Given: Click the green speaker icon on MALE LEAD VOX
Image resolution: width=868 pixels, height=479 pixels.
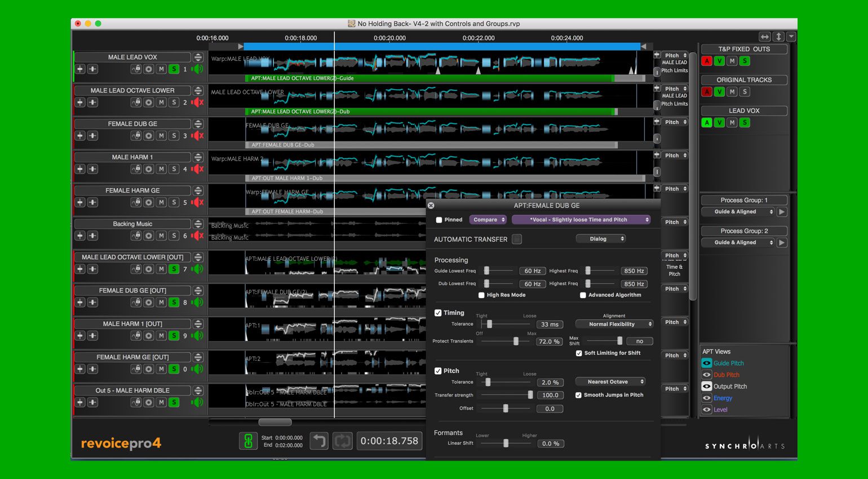Looking at the screenshot, I should pos(197,69).
